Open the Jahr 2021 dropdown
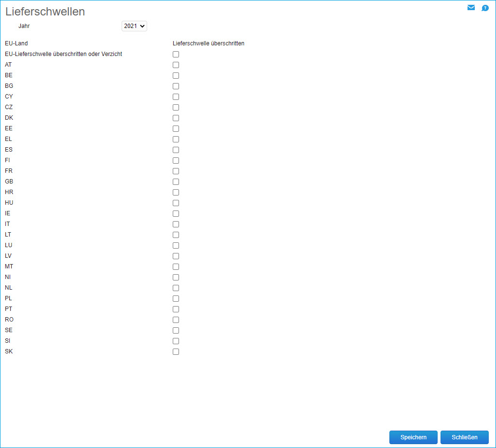496x448 pixels. [x=134, y=26]
